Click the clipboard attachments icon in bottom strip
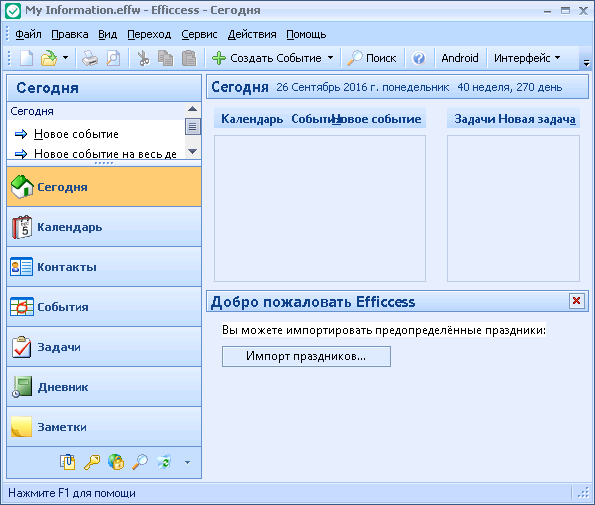Viewport: 595px width, 505px height. tap(68, 462)
